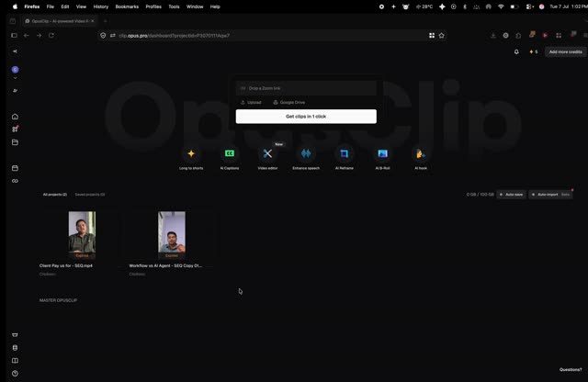Open the AI hook tool

point(421,153)
